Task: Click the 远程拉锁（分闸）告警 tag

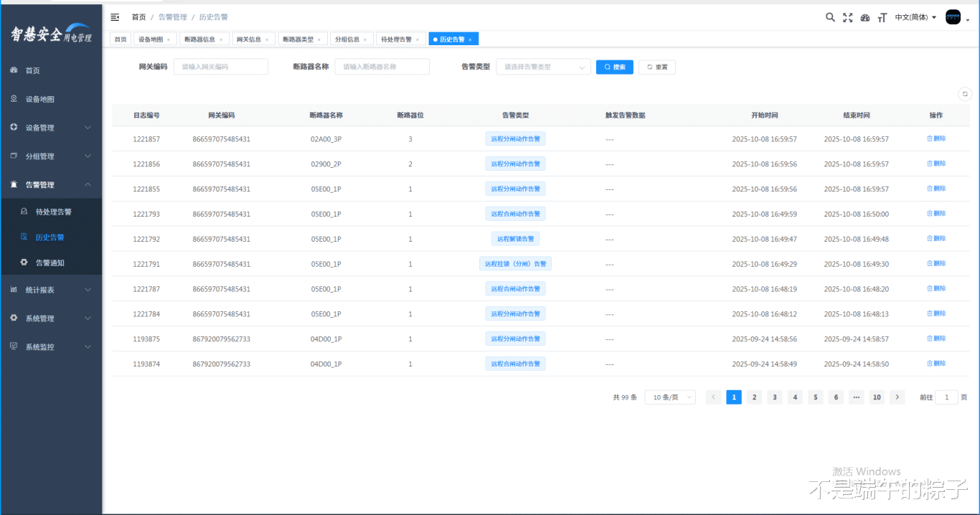Action: (x=515, y=264)
